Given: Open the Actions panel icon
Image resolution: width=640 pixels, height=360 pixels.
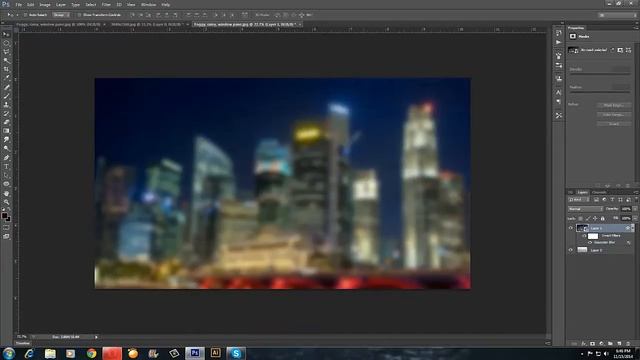Looking at the screenshot, I should pyautogui.click(x=559, y=42).
